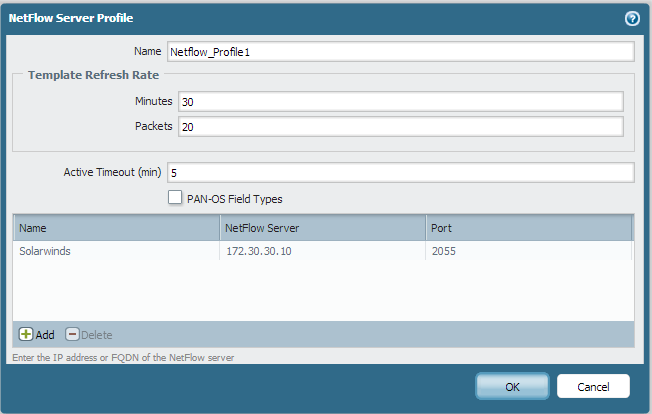The image size is (652, 414).
Task: Open the help icon in the dialog header
Action: (x=632, y=18)
